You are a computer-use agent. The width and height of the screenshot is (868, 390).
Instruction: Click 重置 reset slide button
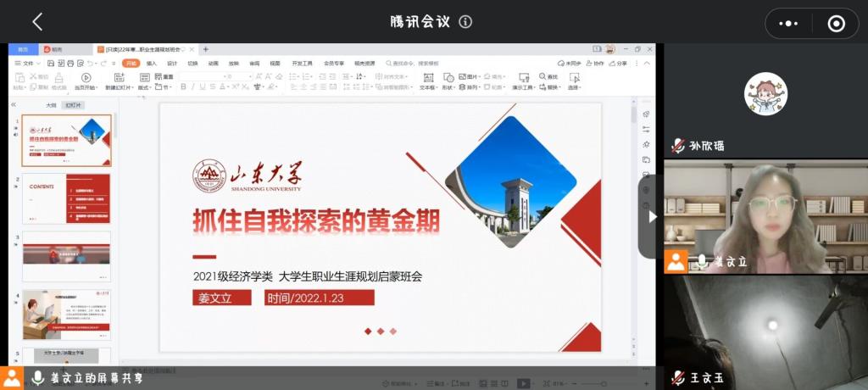pyautogui.click(x=164, y=76)
